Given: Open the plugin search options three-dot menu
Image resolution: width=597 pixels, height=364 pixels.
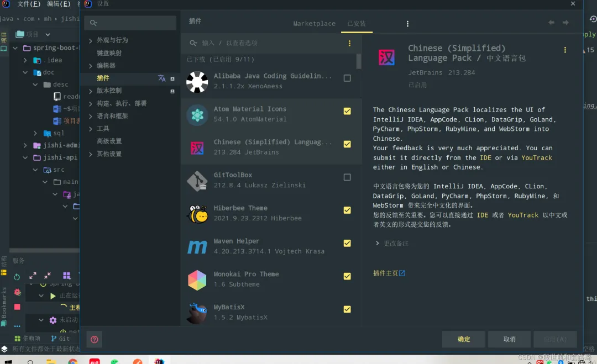Looking at the screenshot, I should click(x=349, y=44).
